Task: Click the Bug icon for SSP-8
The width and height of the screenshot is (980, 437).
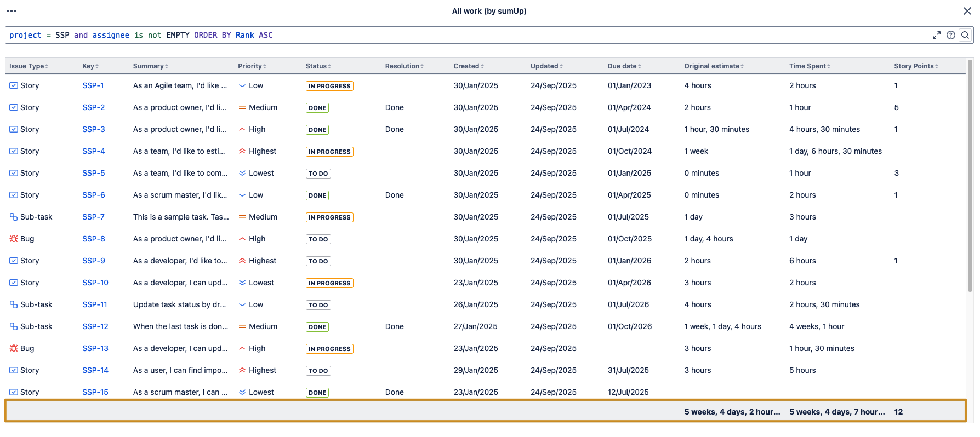Action: pos(14,239)
